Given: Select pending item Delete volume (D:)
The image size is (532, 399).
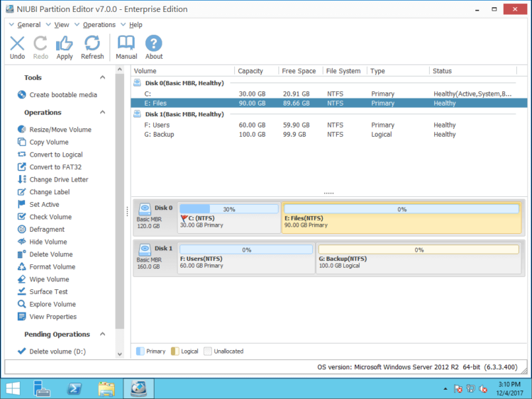Looking at the screenshot, I should click(52, 352).
